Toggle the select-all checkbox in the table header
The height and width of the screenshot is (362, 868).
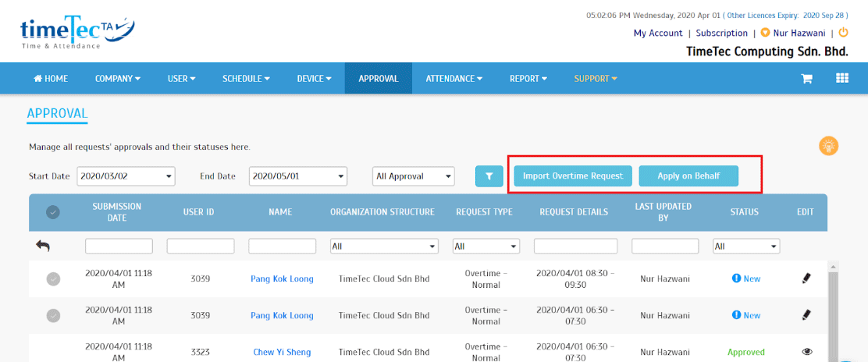pyautogui.click(x=52, y=211)
